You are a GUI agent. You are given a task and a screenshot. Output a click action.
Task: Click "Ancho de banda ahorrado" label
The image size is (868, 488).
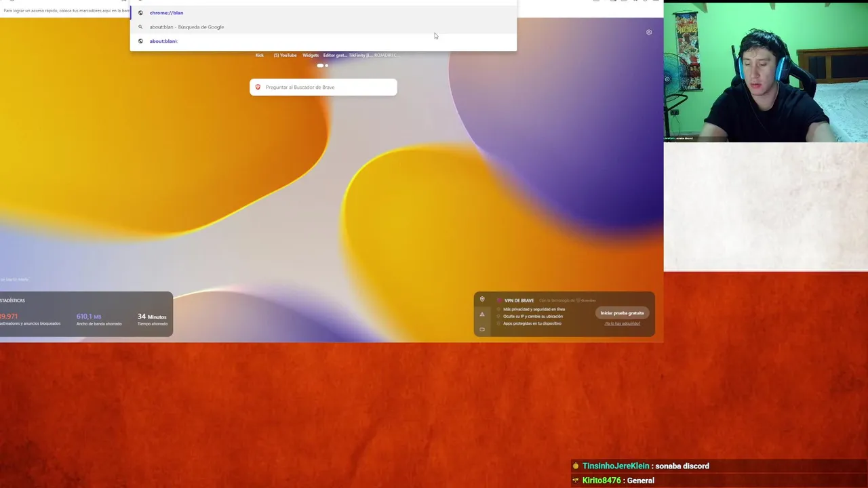99,324
